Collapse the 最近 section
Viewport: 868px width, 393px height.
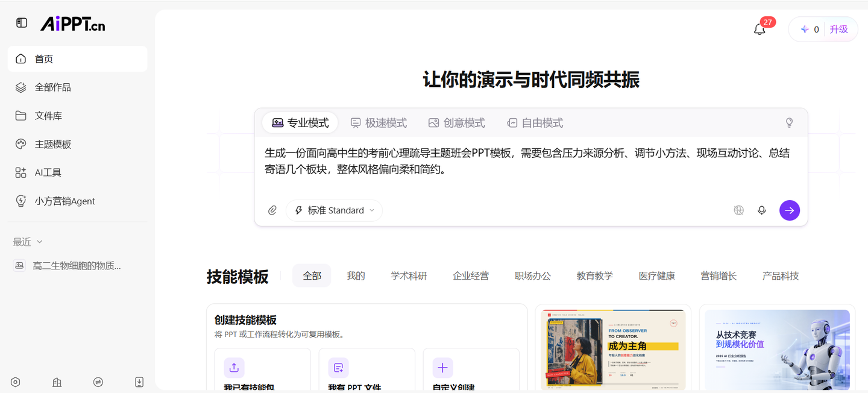click(x=28, y=242)
